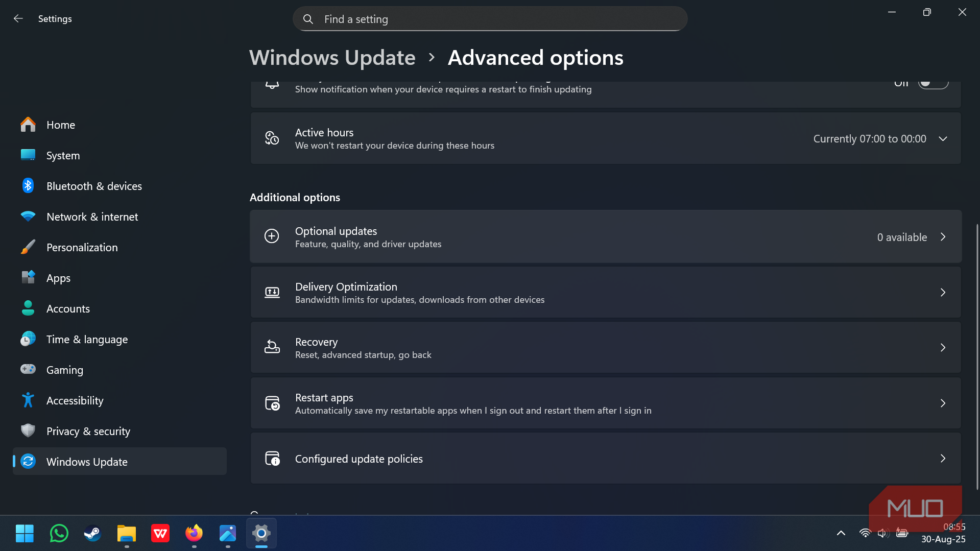Click the Active hours clock icon
Image resolution: width=980 pixels, height=551 pixels.
point(272,138)
